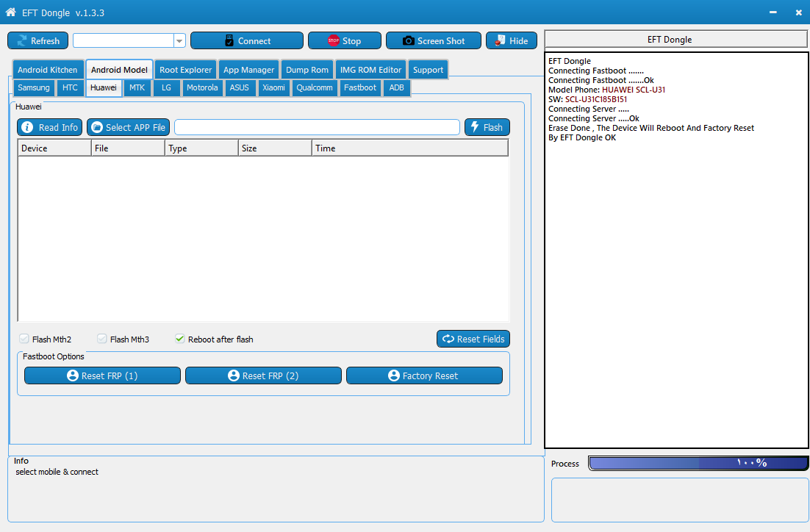Click the EFT Dongle log header button
Image resolution: width=810 pixels, height=532 pixels.
tap(675, 39)
